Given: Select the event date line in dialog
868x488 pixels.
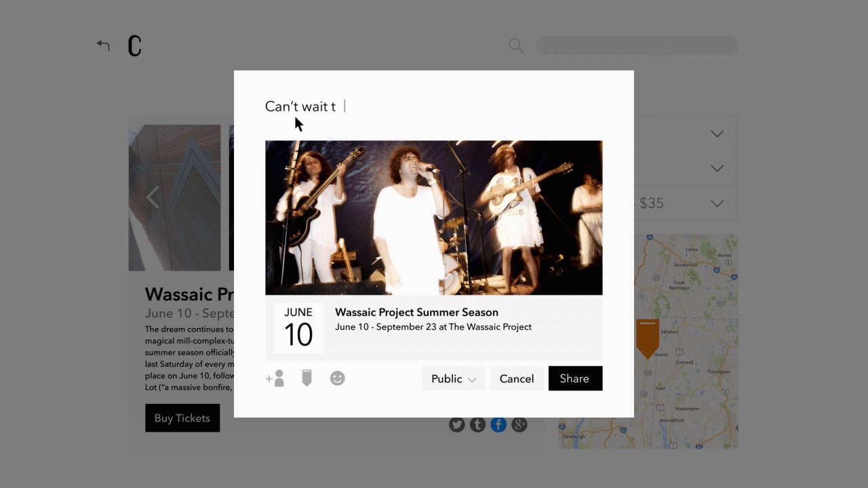Looking at the screenshot, I should pos(433,327).
